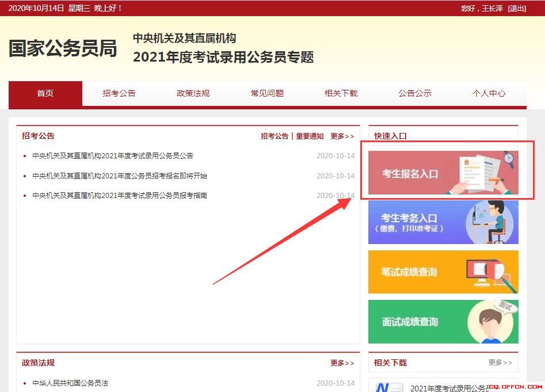The width and height of the screenshot is (545, 392).
Task: Click the interviewee avatar illustration on 面试成绩查询
Action: [x=492, y=321]
